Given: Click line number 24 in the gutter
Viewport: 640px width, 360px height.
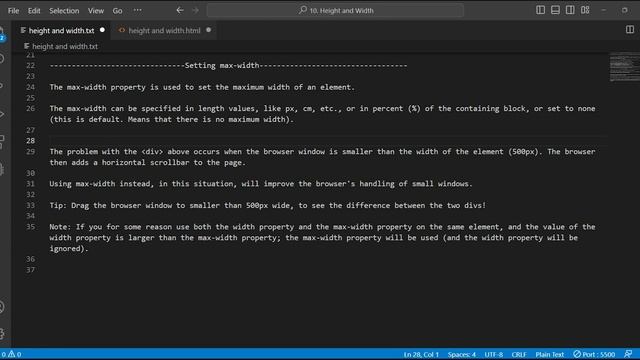Looking at the screenshot, I should tap(31, 87).
